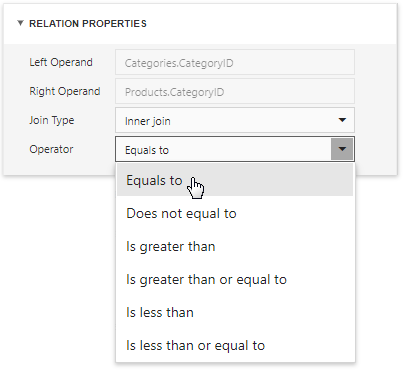Collapse the Relation Properties section triangle
Image resolution: width=403 pixels, height=370 pixels.
tap(20, 23)
